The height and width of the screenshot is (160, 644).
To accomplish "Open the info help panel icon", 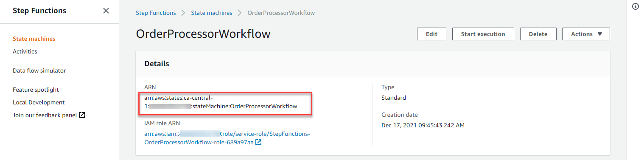I will tap(636, 6).
